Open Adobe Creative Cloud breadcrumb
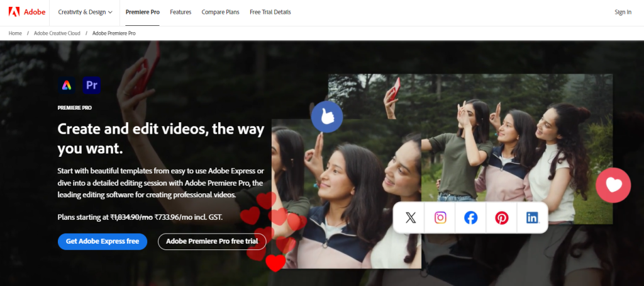 (57, 33)
